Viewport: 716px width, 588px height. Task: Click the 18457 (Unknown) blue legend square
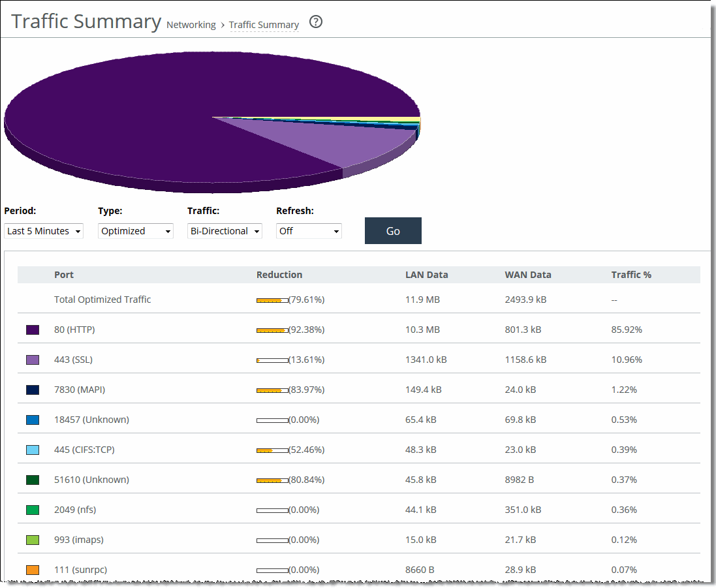pyautogui.click(x=31, y=420)
